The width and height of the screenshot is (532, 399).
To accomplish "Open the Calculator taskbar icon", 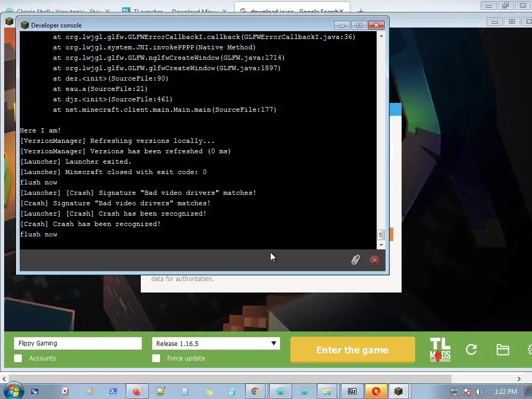I will coord(185,391).
